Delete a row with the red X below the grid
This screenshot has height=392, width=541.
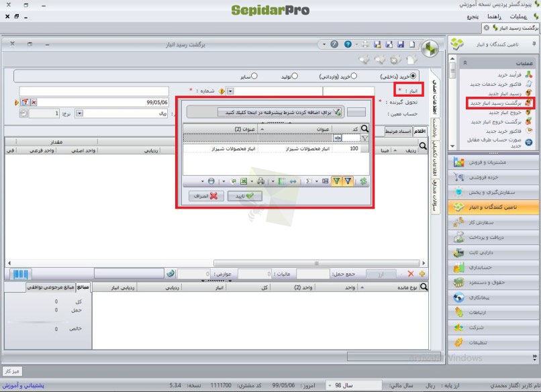pos(411,274)
